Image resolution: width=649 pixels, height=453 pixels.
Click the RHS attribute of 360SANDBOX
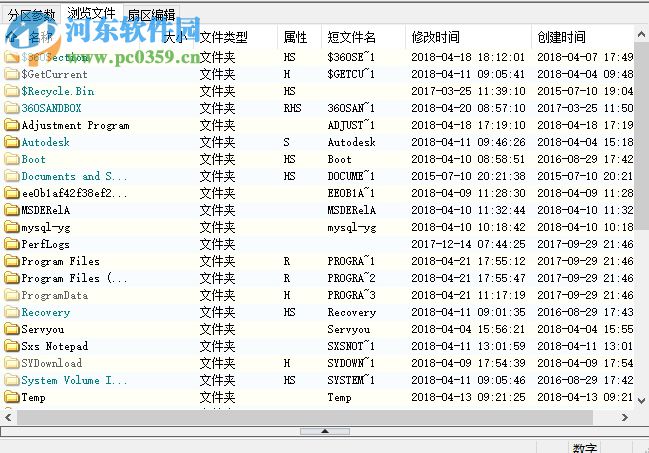tap(292, 108)
